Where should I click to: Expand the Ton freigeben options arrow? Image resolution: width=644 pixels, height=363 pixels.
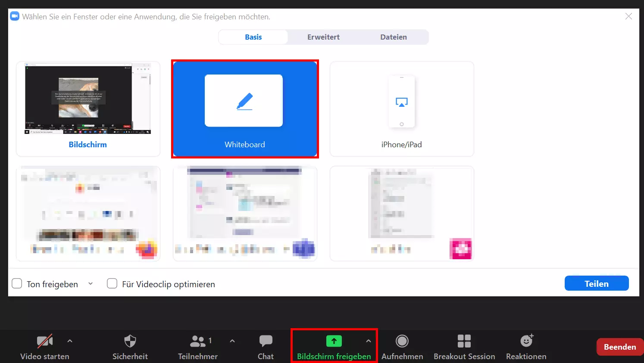(x=91, y=284)
